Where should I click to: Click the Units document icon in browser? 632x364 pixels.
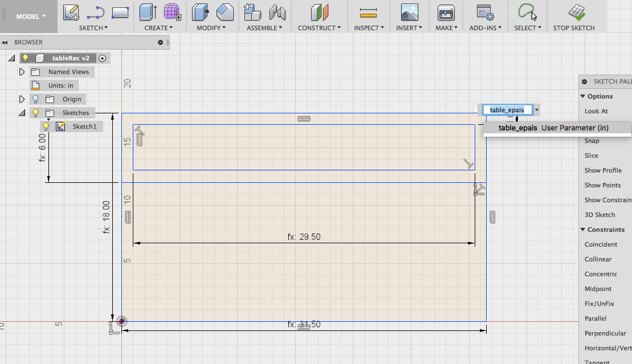pos(35,85)
